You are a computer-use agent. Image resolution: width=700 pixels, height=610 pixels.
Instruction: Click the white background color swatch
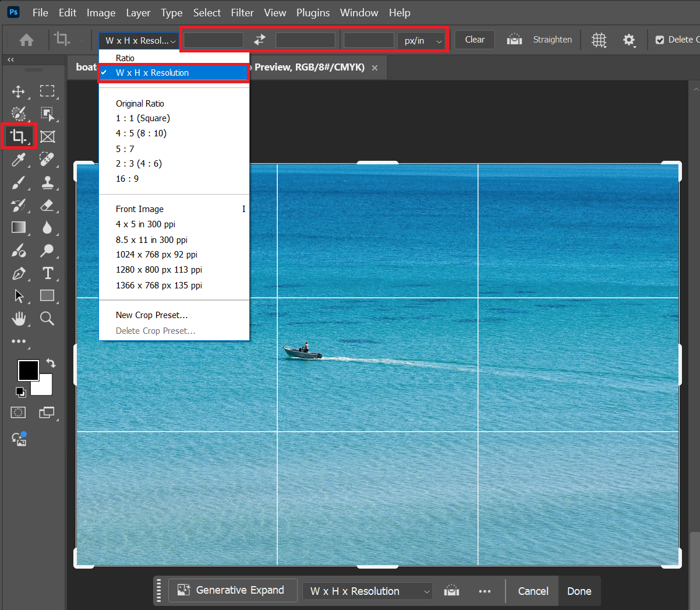(x=44, y=387)
